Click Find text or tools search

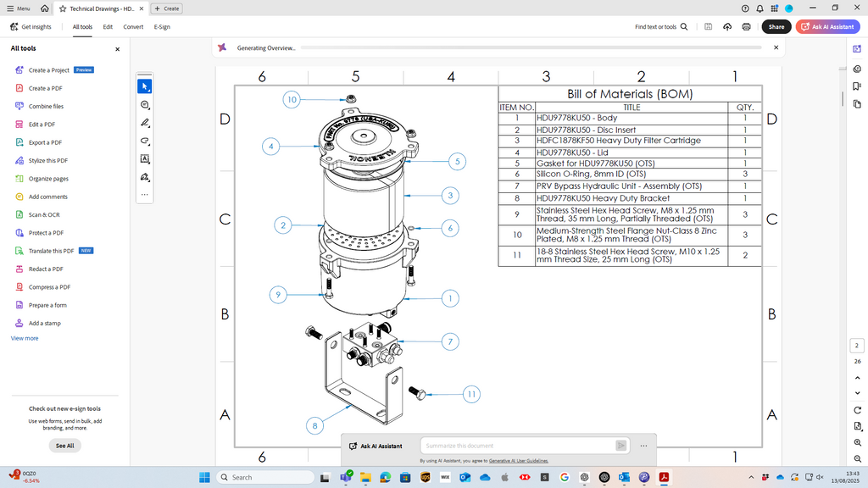click(661, 26)
